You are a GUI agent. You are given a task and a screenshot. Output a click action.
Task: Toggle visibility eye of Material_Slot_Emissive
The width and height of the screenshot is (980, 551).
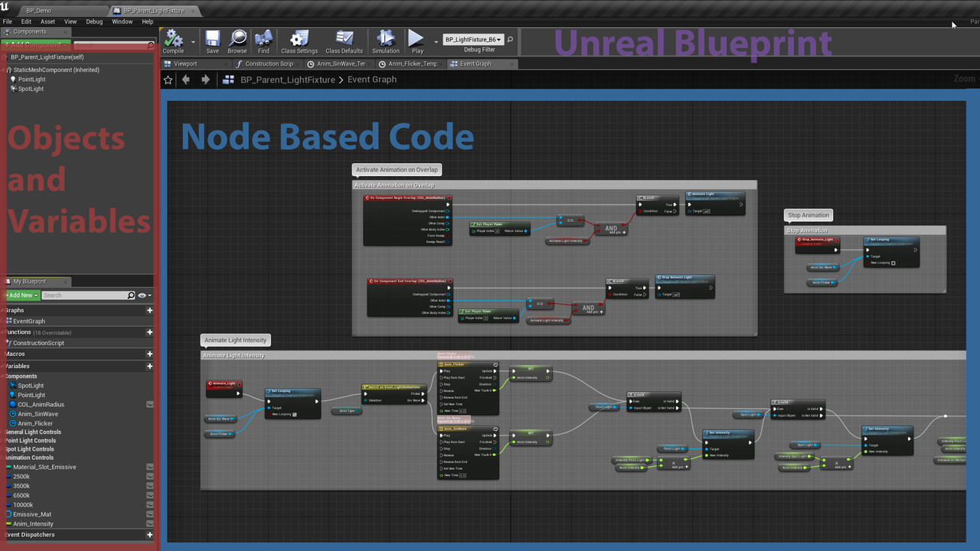pos(150,467)
